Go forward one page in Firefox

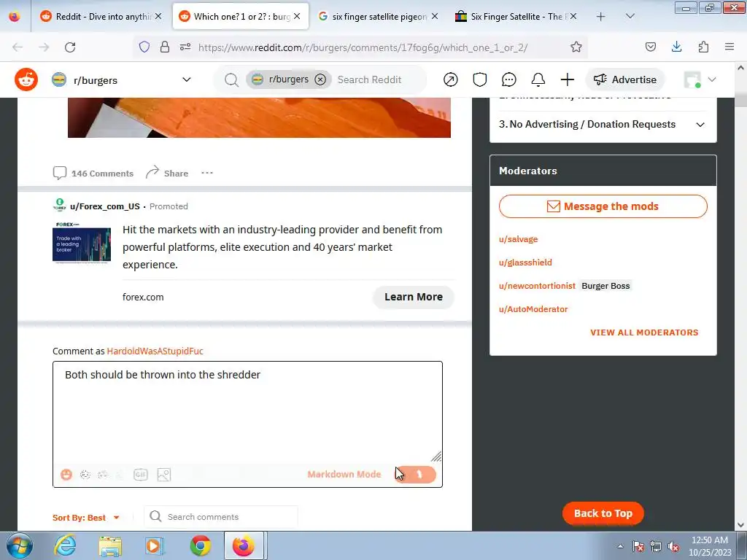tap(44, 47)
